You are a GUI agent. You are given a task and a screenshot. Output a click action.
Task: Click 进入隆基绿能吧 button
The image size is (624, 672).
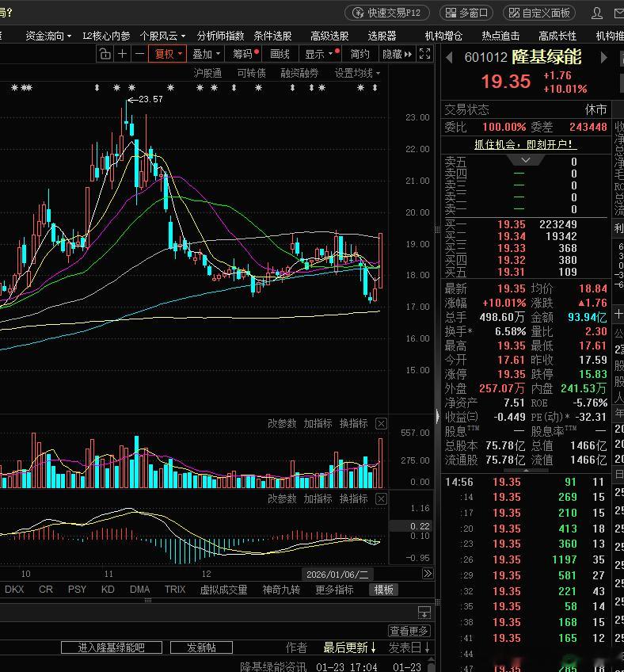pos(112,647)
